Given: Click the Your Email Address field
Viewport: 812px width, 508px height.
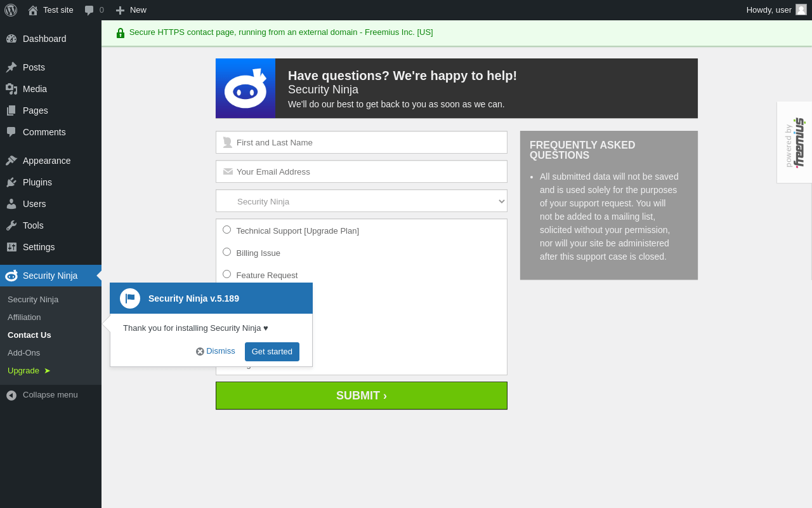Looking at the screenshot, I should click(x=362, y=171).
